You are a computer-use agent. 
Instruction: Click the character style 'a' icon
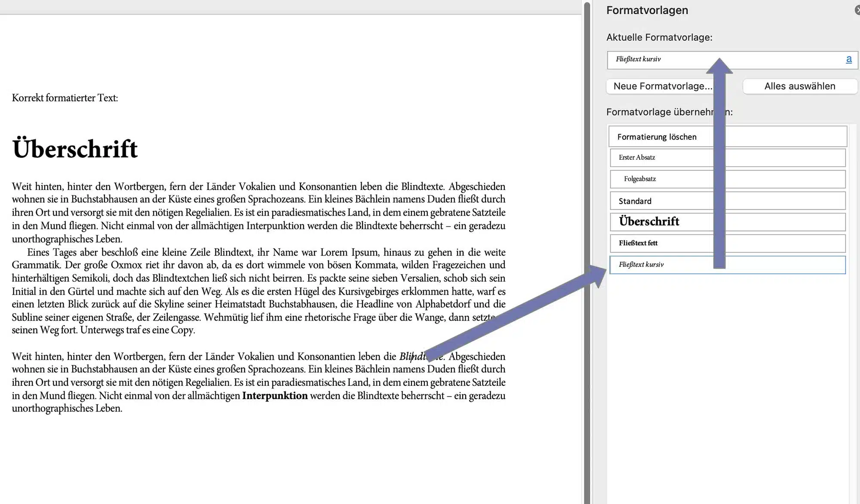pos(848,59)
